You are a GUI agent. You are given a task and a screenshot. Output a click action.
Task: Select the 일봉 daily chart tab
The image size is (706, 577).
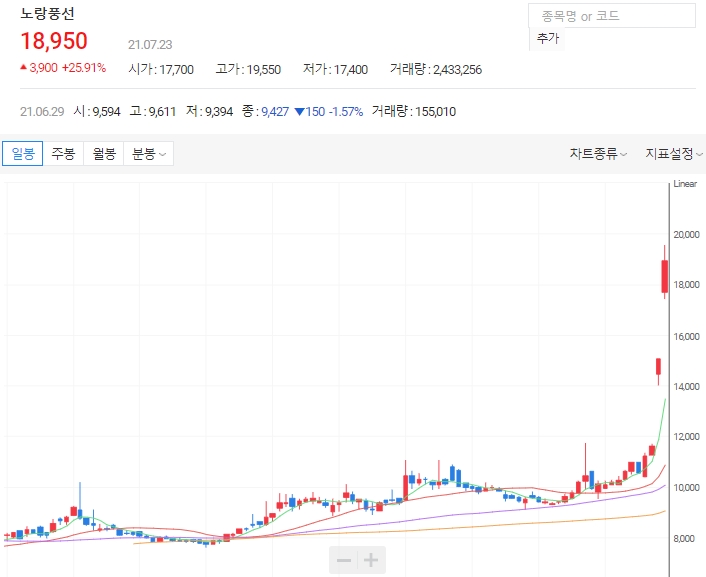coord(23,154)
